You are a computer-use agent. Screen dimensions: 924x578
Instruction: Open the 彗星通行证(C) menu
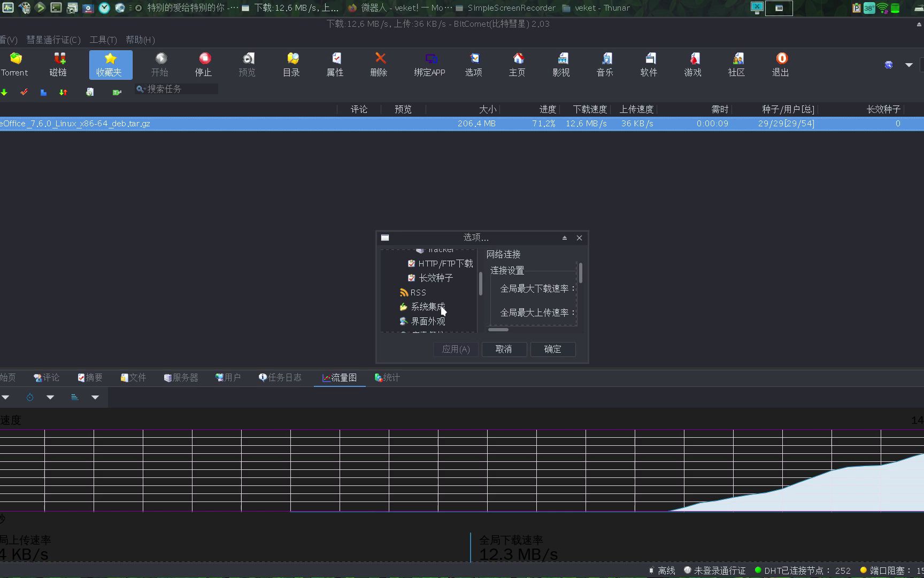tap(53, 40)
